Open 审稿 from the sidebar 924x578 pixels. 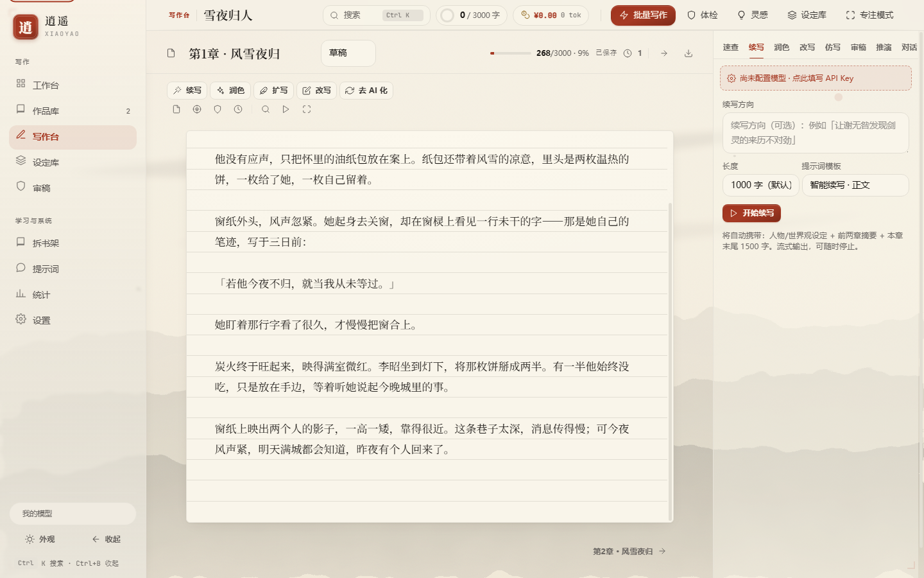73,188
